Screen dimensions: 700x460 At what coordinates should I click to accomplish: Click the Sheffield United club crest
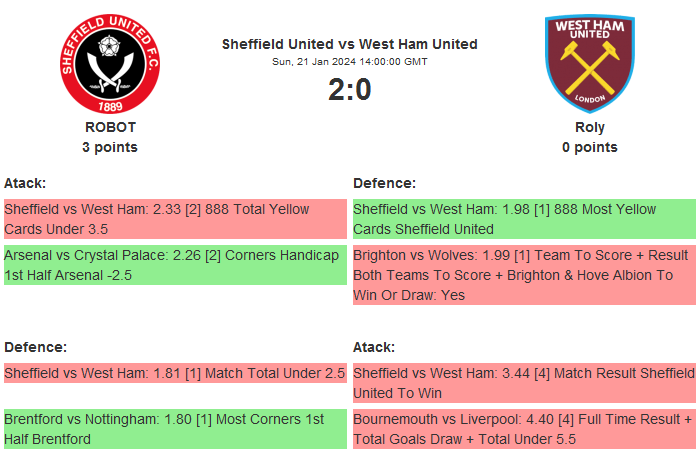(x=110, y=62)
